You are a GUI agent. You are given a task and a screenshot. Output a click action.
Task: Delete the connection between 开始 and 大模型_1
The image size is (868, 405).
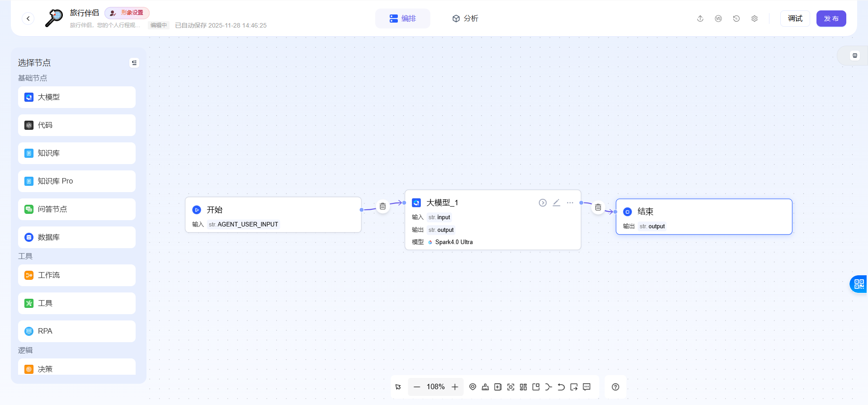(x=382, y=207)
